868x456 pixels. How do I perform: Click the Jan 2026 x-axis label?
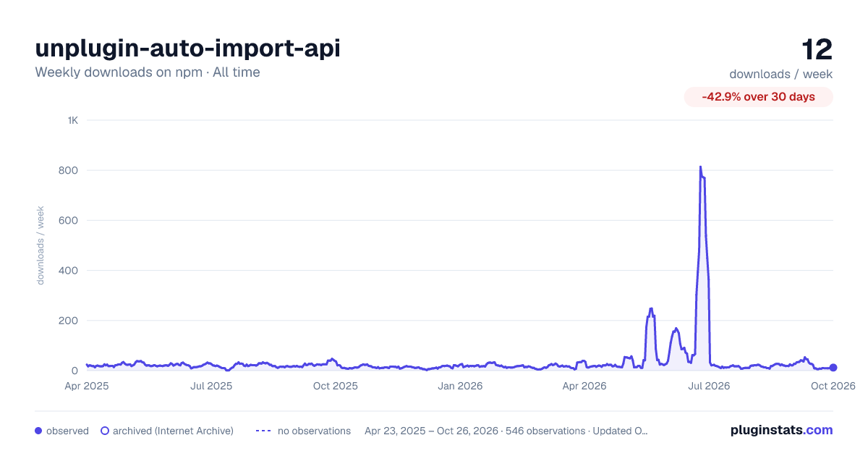[x=460, y=386]
